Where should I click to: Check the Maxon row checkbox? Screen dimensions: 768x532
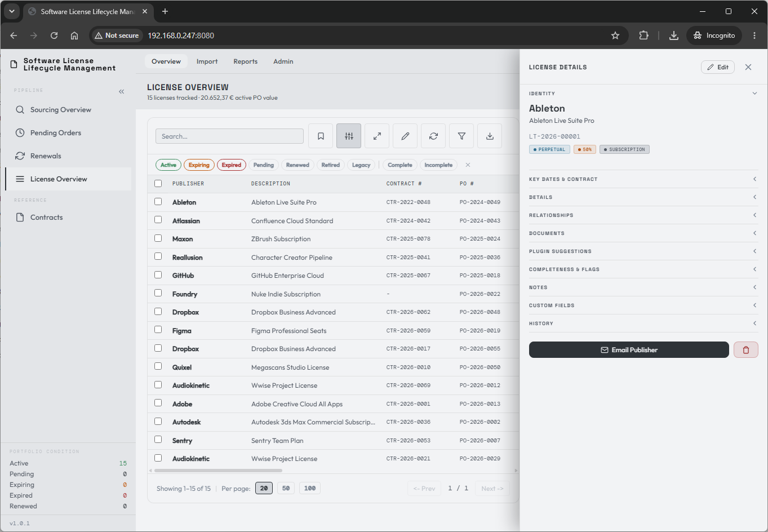158,238
